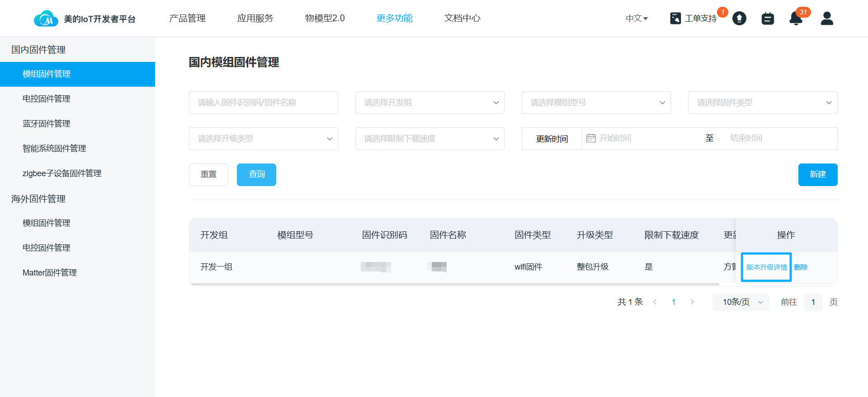Open the calendar icon in header
This screenshot has height=397, width=868.
[768, 19]
